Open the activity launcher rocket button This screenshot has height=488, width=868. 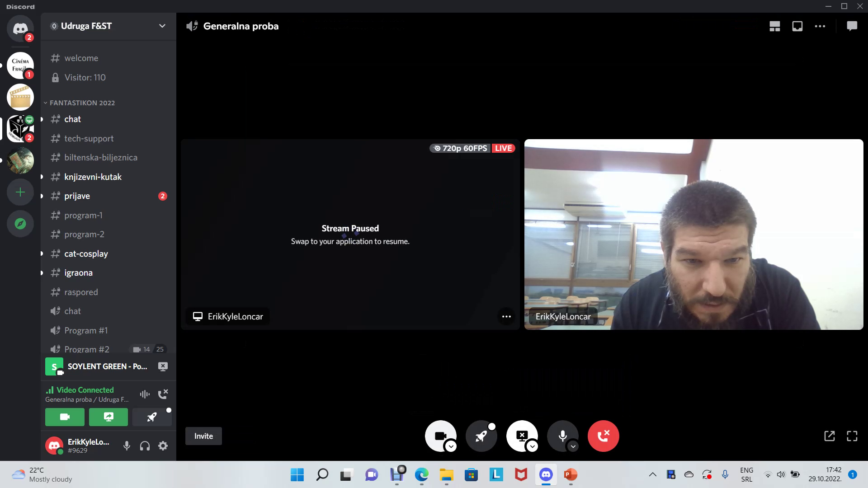tap(481, 436)
